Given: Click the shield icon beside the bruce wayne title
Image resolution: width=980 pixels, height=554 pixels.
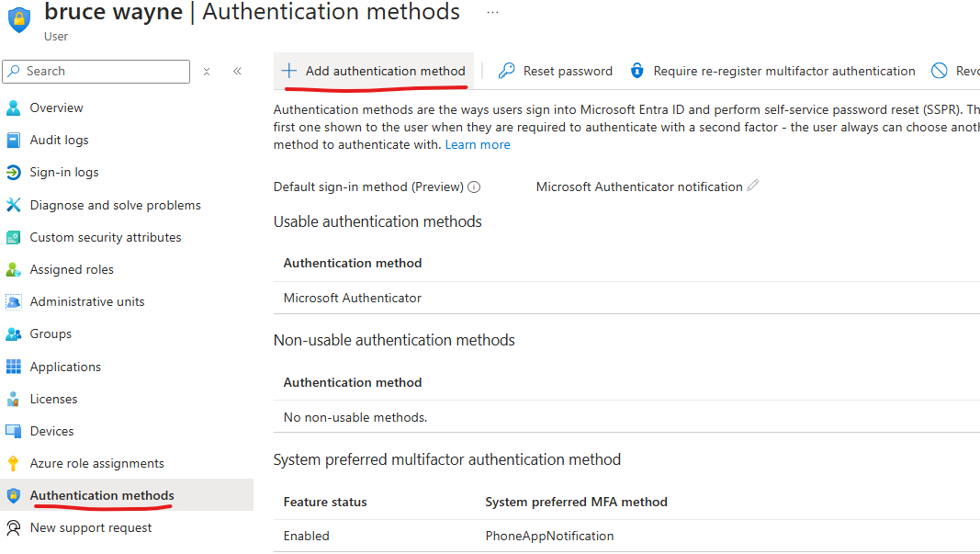Looking at the screenshot, I should (19, 19).
